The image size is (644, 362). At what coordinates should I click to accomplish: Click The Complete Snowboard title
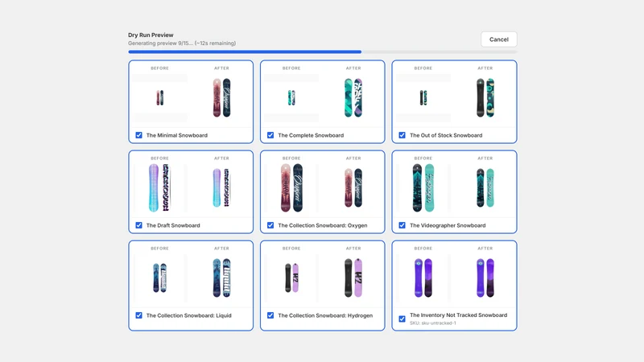[311, 135]
